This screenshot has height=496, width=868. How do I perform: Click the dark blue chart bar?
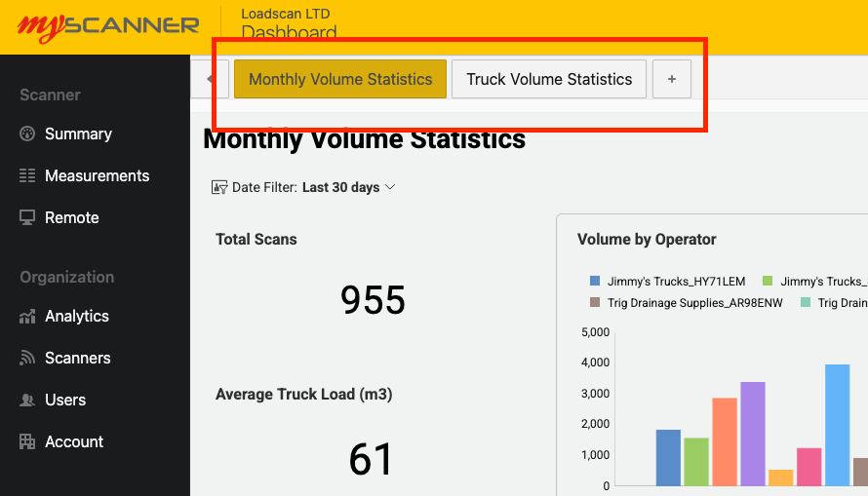pyautogui.click(x=668, y=458)
